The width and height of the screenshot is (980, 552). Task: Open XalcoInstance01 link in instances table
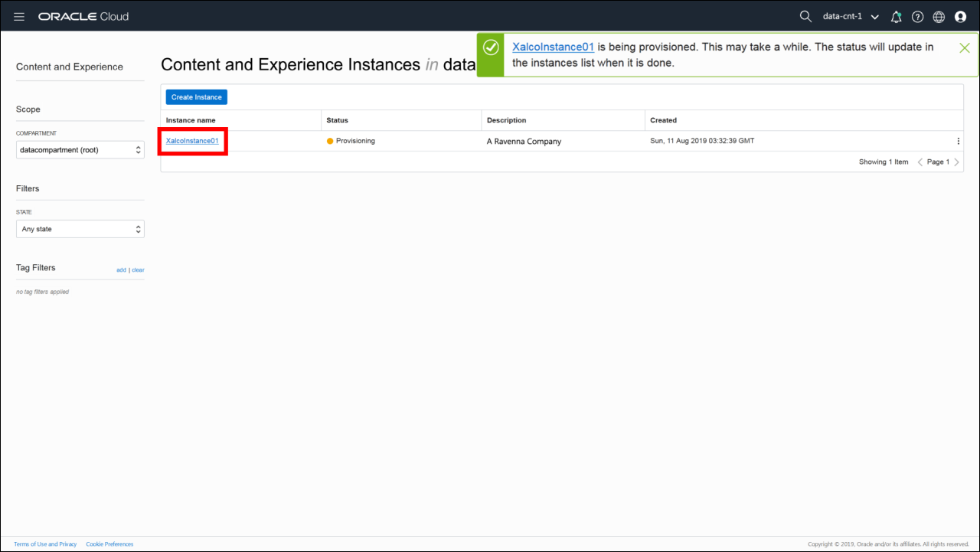click(192, 141)
